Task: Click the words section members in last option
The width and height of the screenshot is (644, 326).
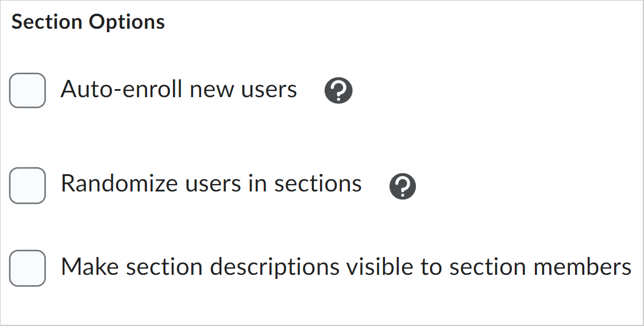Action: [x=540, y=267]
